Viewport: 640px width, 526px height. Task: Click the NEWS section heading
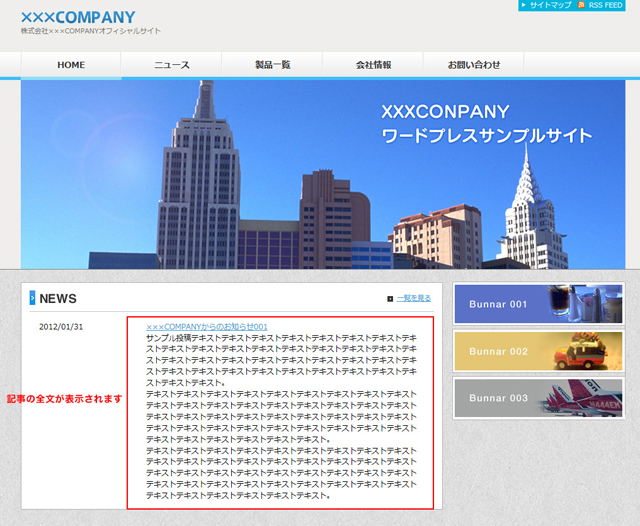pyautogui.click(x=58, y=298)
